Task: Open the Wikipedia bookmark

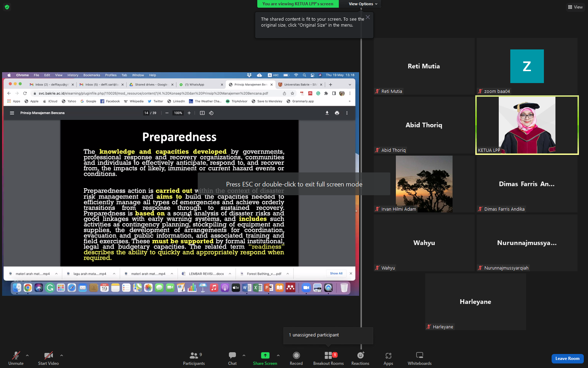Action: click(134, 101)
